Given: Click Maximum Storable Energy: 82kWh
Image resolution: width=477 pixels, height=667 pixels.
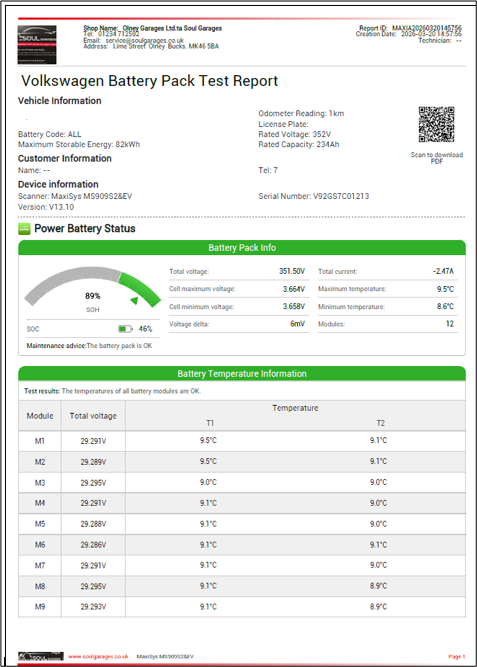Looking at the screenshot, I should click(x=79, y=144).
